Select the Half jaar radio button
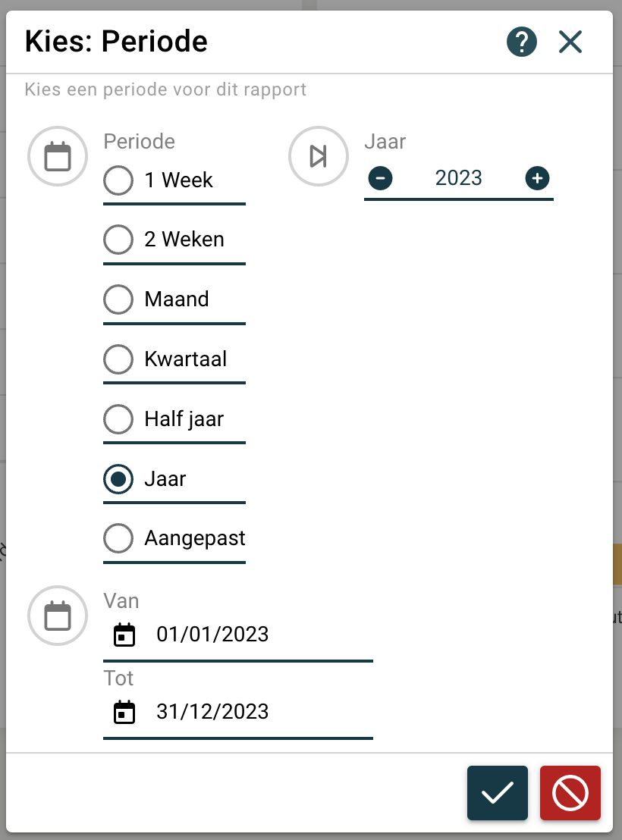622x840 pixels. coord(118,419)
